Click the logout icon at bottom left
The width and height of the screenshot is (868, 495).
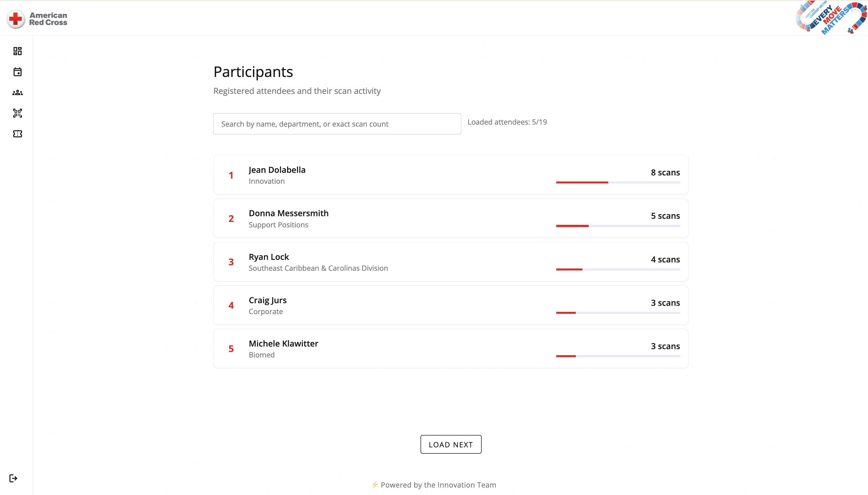pyautogui.click(x=13, y=478)
